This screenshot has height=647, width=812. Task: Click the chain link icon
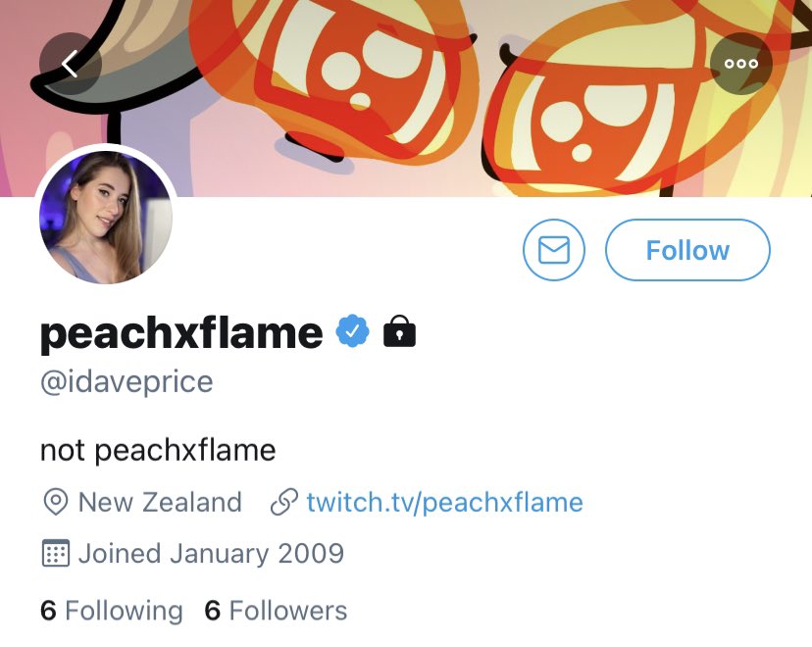click(x=283, y=503)
